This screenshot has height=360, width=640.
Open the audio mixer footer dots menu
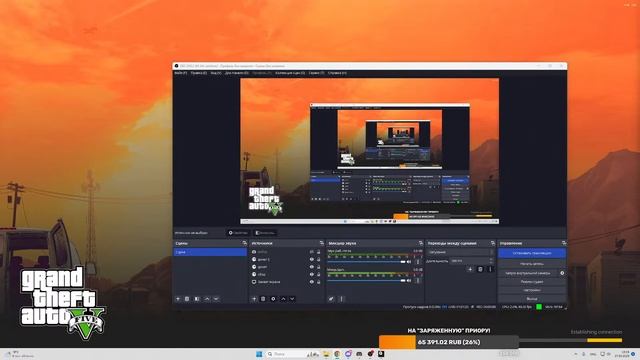point(341,299)
